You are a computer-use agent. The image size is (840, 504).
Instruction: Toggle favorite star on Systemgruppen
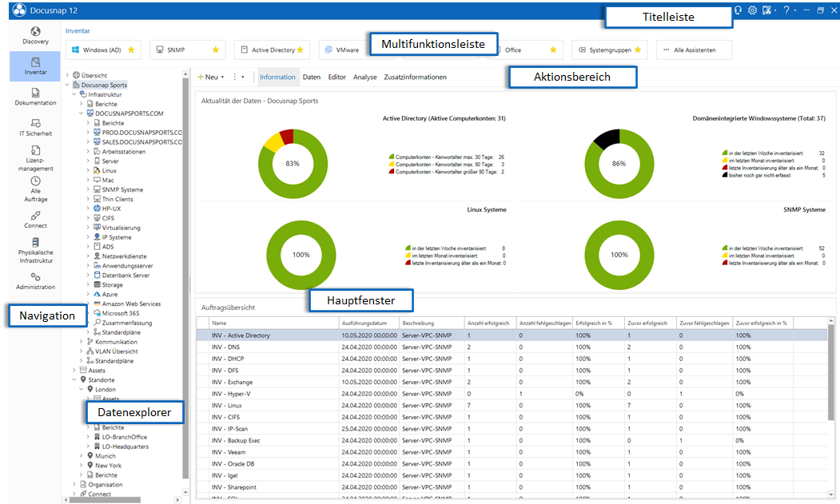pos(638,50)
